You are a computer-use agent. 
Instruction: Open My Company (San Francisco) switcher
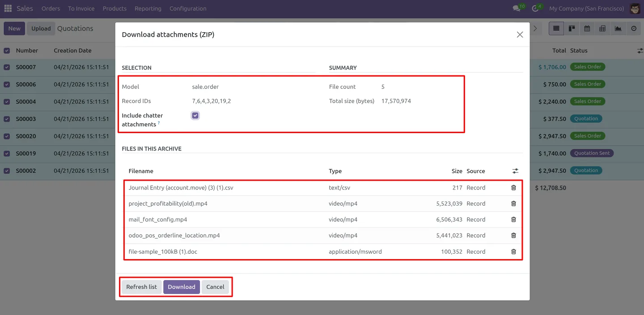(586, 8)
